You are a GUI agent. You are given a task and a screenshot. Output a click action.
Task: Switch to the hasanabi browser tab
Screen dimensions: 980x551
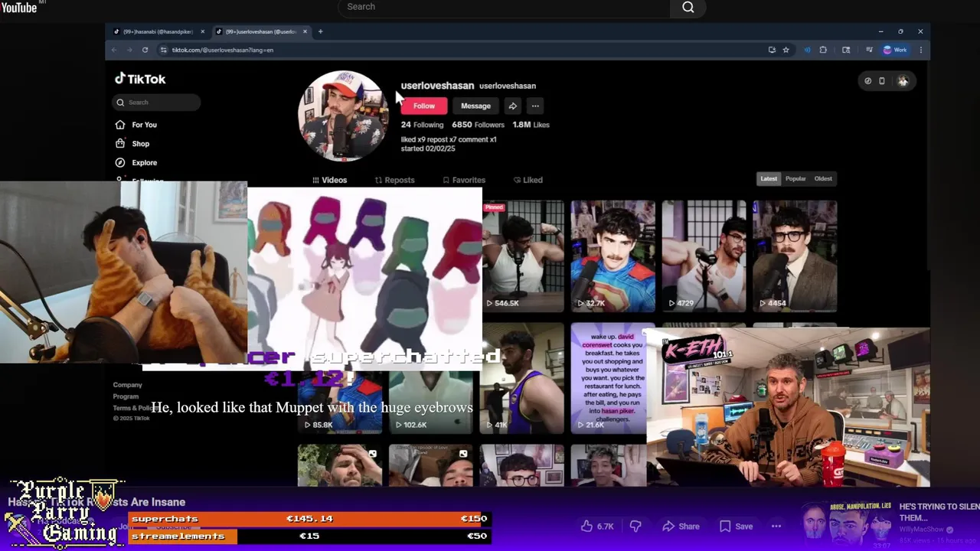(x=158, y=31)
